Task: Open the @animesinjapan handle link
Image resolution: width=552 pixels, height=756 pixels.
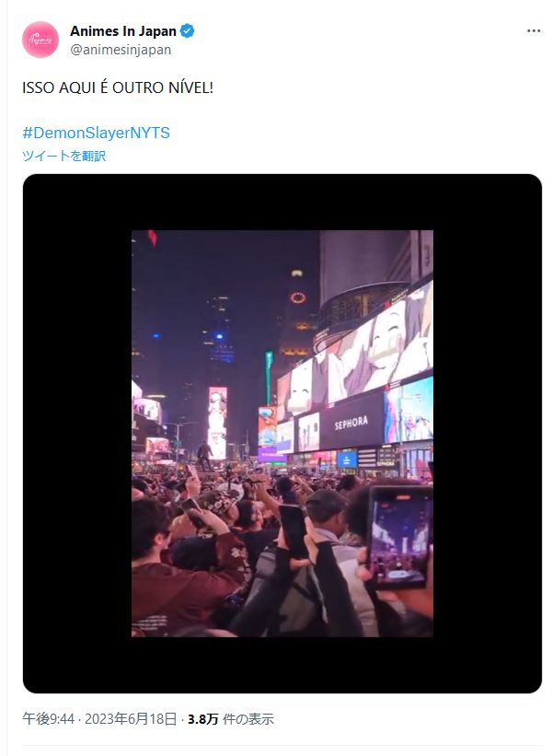Action: coord(121,50)
